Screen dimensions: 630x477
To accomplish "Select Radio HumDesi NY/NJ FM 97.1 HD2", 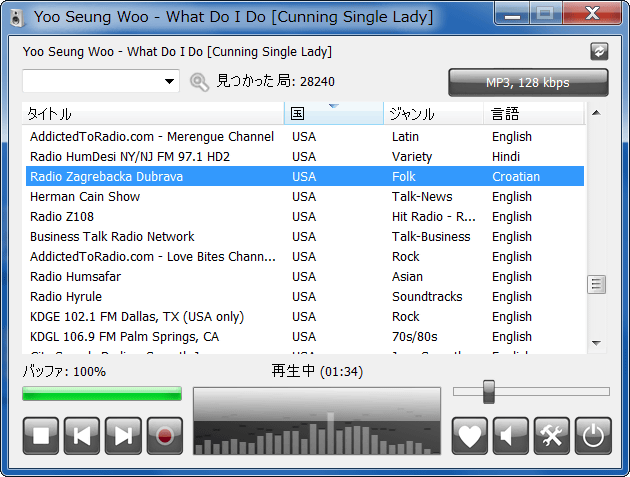I will point(305,156).
